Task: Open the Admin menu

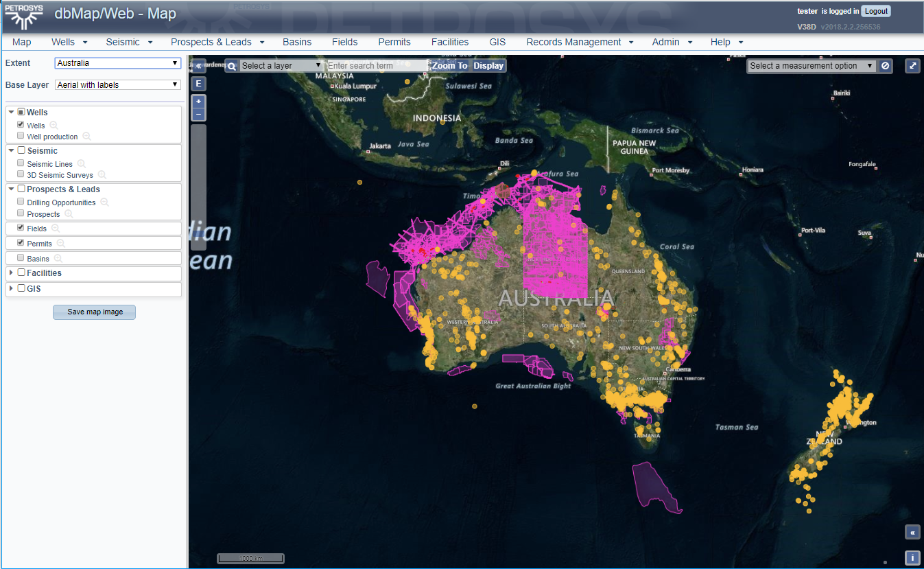Action: (672, 42)
